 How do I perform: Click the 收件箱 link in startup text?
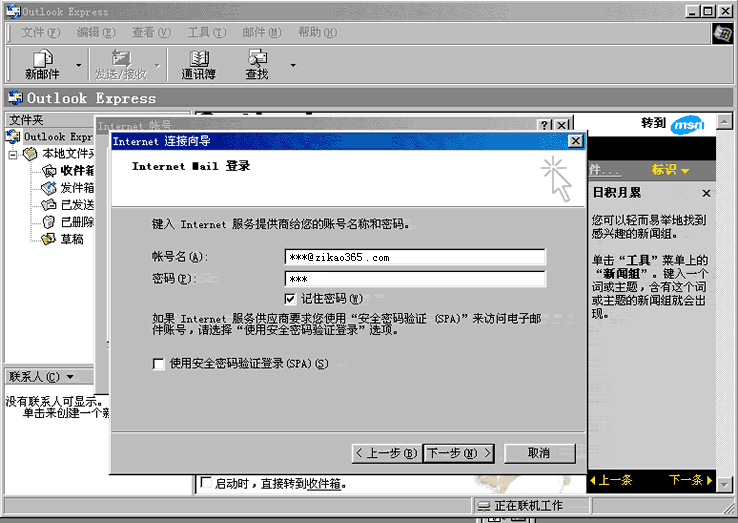tap(324, 483)
